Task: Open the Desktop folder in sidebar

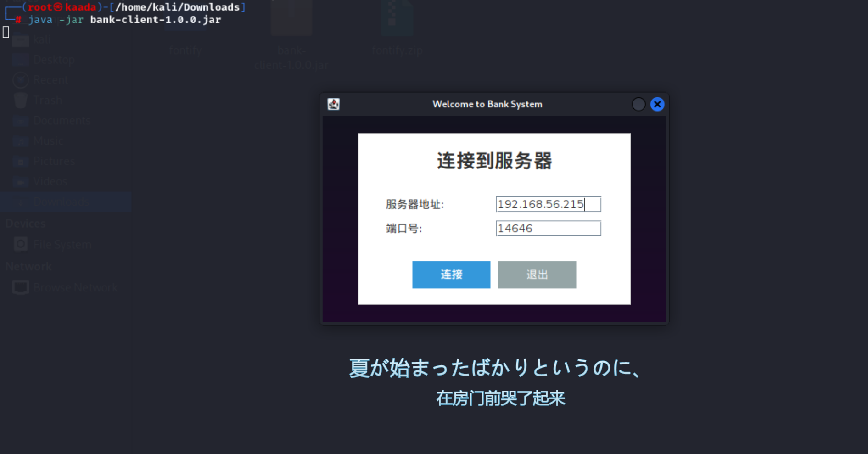Action: pyautogui.click(x=53, y=60)
